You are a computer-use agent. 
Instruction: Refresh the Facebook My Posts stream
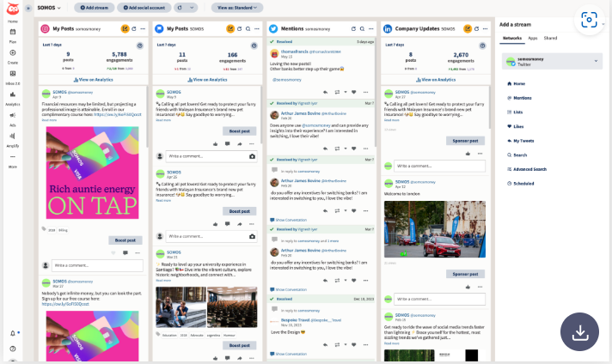239,29
